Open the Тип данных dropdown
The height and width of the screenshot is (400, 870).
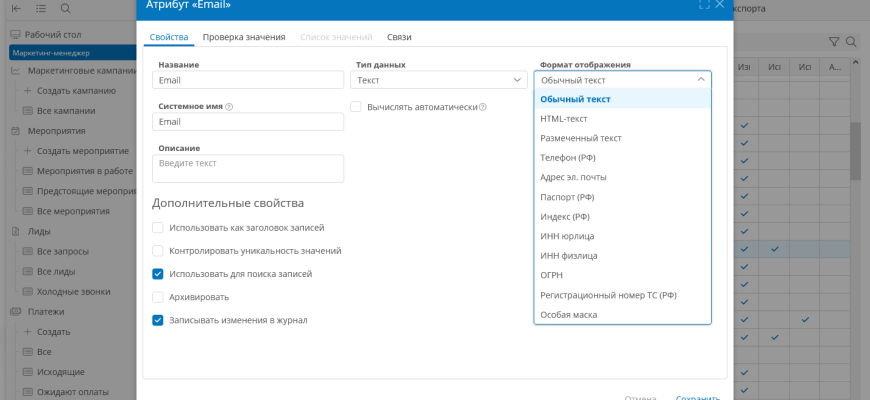[x=439, y=80]
